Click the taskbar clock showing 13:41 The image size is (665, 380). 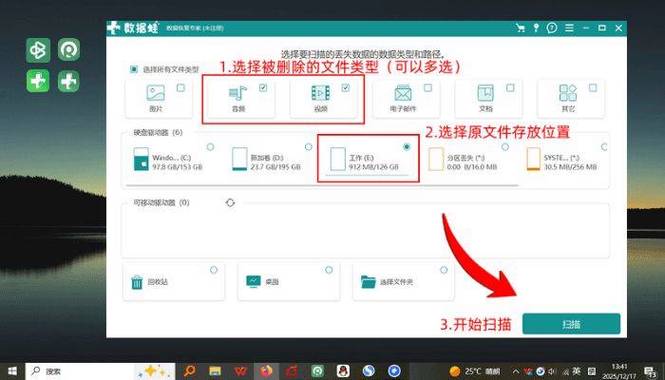tap(620, 372)
